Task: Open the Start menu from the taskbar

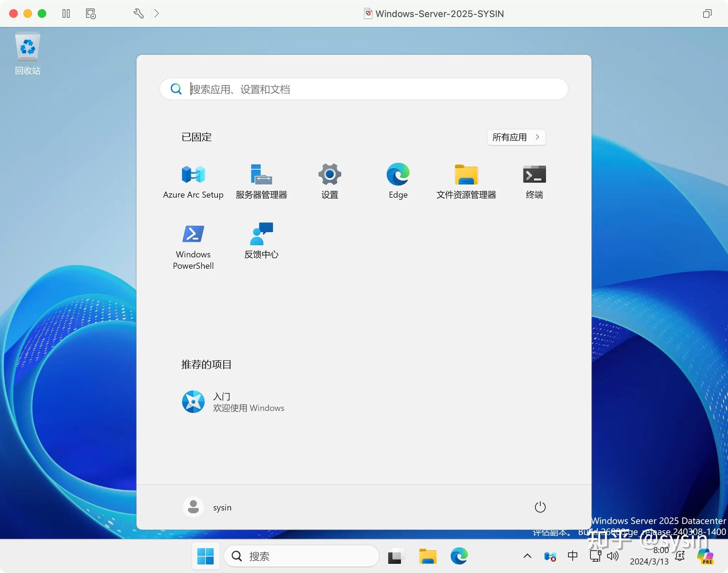Action: [x=205, y=556]
